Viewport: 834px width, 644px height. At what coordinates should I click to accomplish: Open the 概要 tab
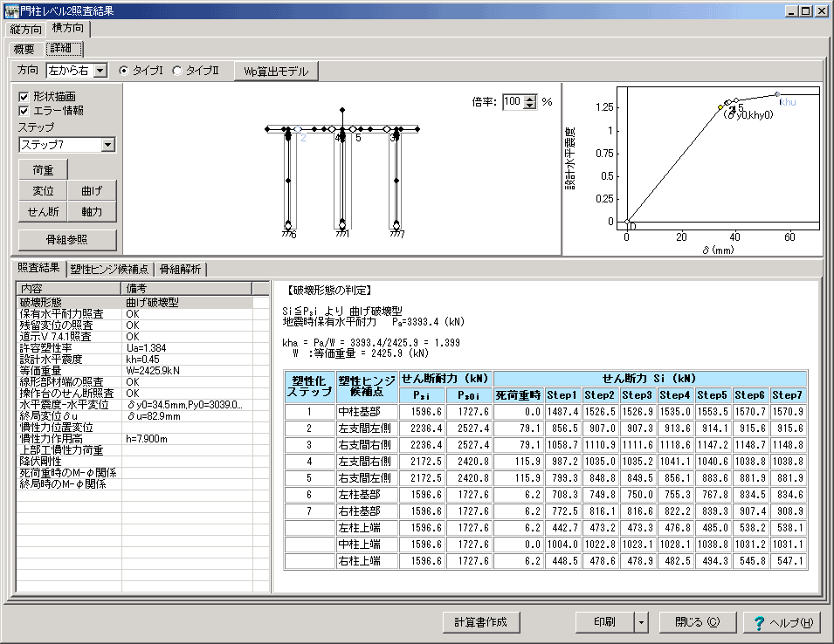(24, 49)
